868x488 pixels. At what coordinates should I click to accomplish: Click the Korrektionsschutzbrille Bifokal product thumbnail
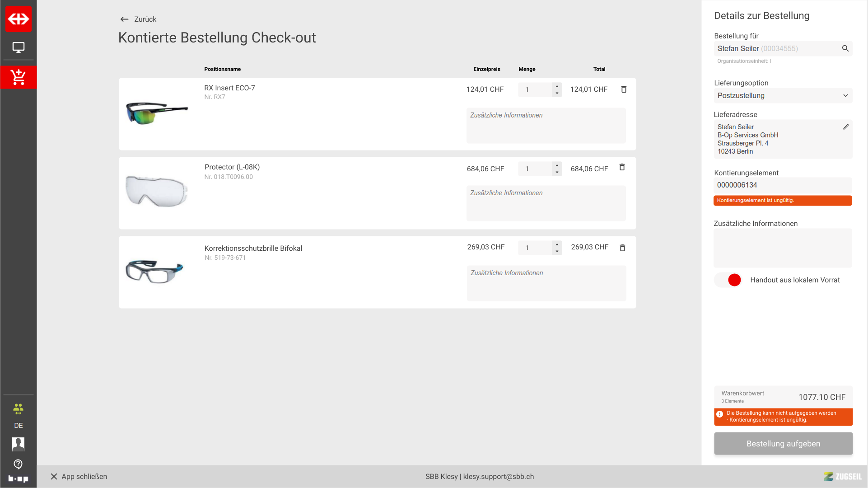point(154,272)
